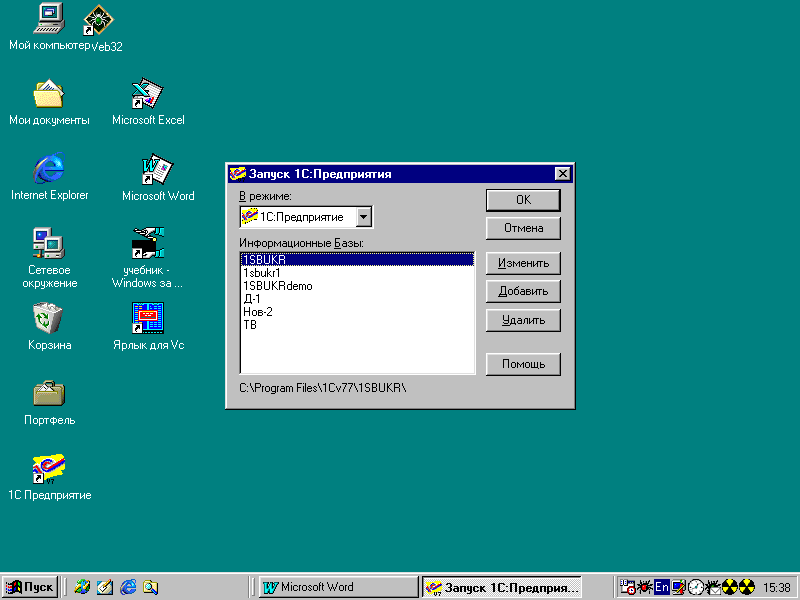This screenshot has height=600, width=800.
Task: Click the red spider tray icon
Action: pos(645,587)
